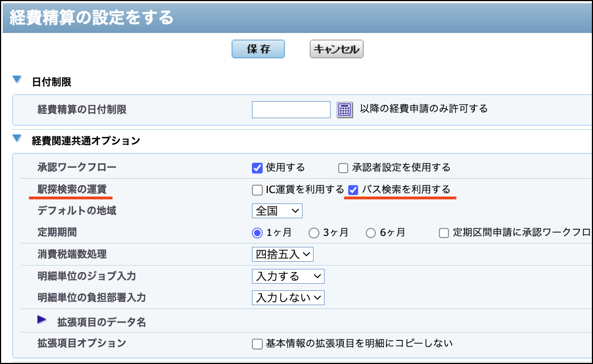Screen dimensions: 593x364
Task: Uncheck 使用する for 承認ワークフロー
Action: (x=257, y=168)
